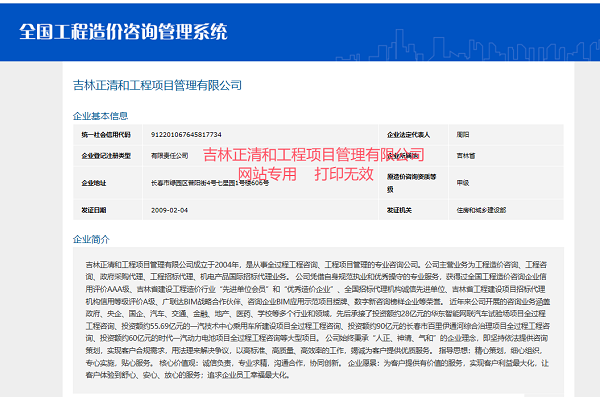
Task: Select the 企业简介 section heading
Action: (91, 240)
